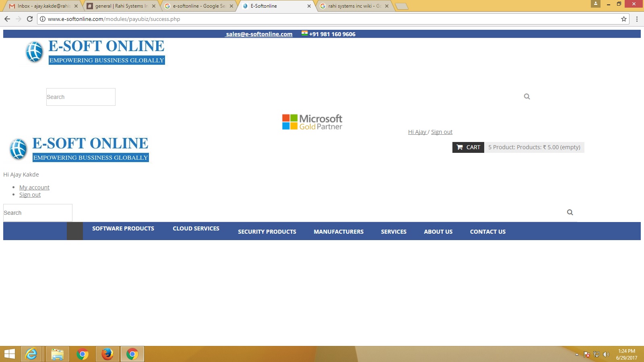This screenshot has width=644, height=362.
Task: Open the Chrome menu (three dots)
Action: click(637, 19)
